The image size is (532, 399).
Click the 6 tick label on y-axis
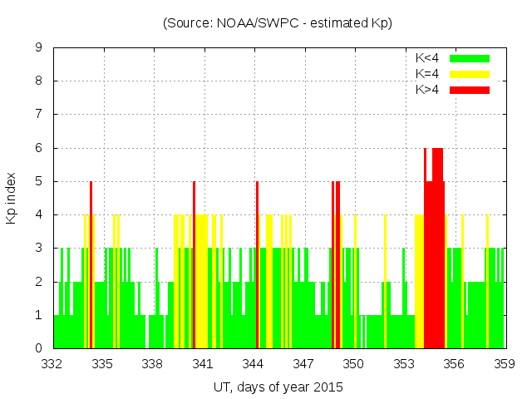coord(38,148)
